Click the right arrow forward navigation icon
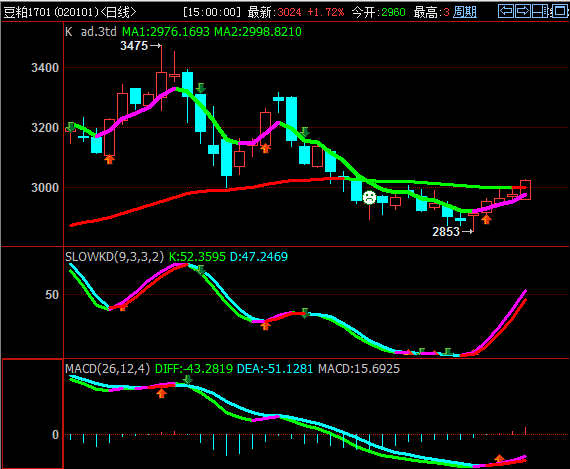 [523, 11]
